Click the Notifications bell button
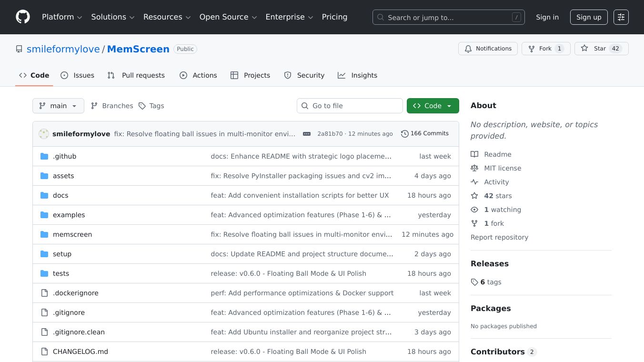 488,49
